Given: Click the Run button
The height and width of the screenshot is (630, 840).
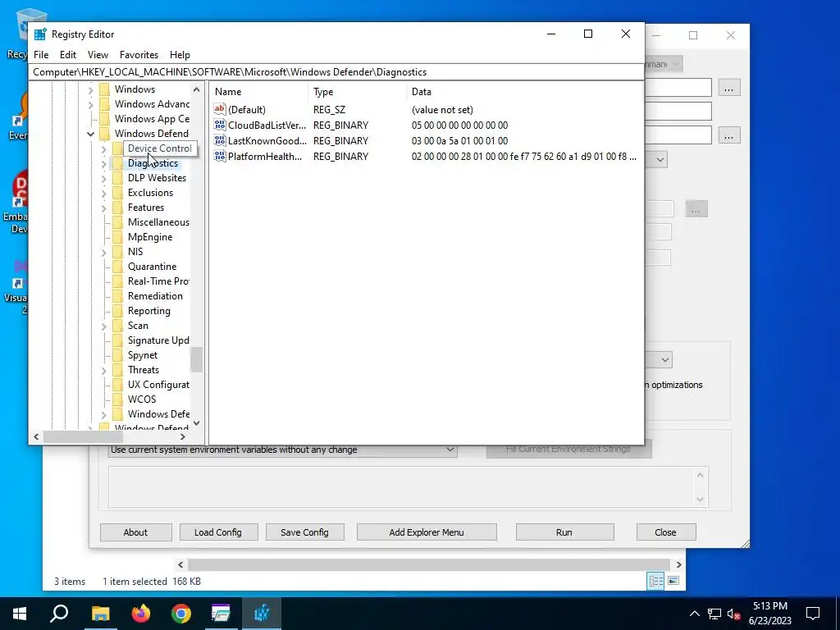Looking at the screenshot, I should [x=564, y=532].
